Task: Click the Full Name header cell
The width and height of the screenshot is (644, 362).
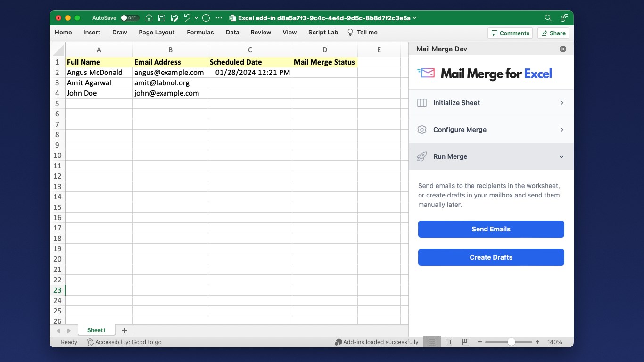Action: click(x=99, y=62)
